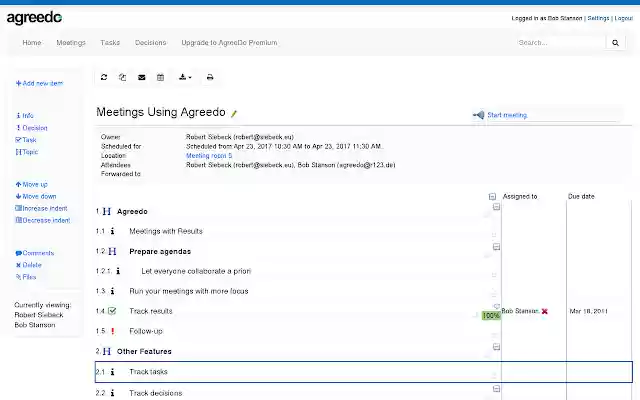Collapse the 2 Other Features topic
This screenshot has height=400, width=640.
coord(496,347)
